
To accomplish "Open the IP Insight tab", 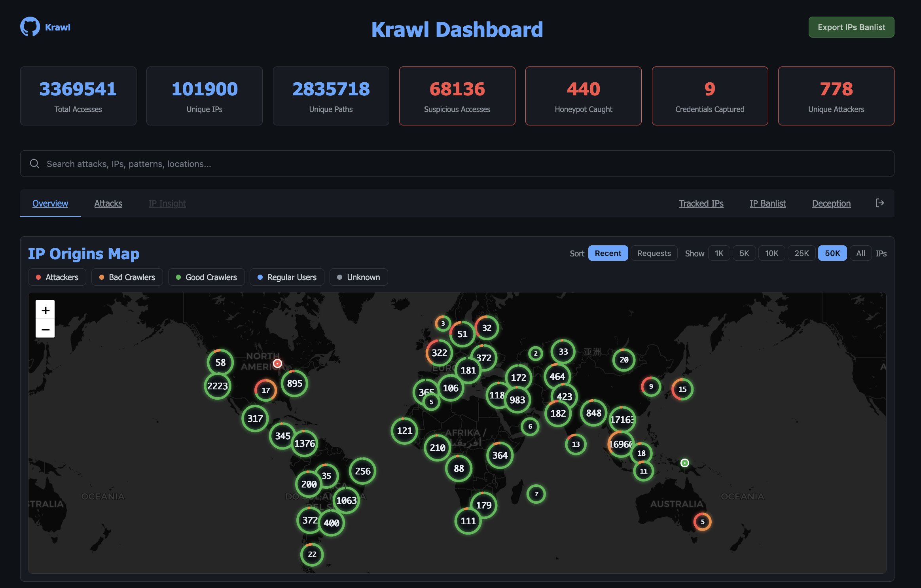I will (167, 203).
